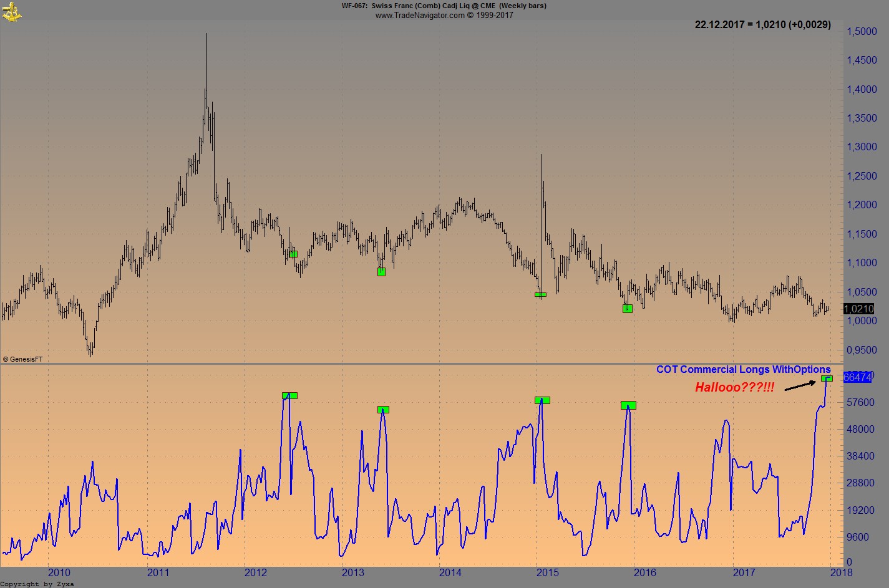Click the © GenesisFT label
Screen dimensions: 889x588
pyautogui.click(x=22, y=359)
